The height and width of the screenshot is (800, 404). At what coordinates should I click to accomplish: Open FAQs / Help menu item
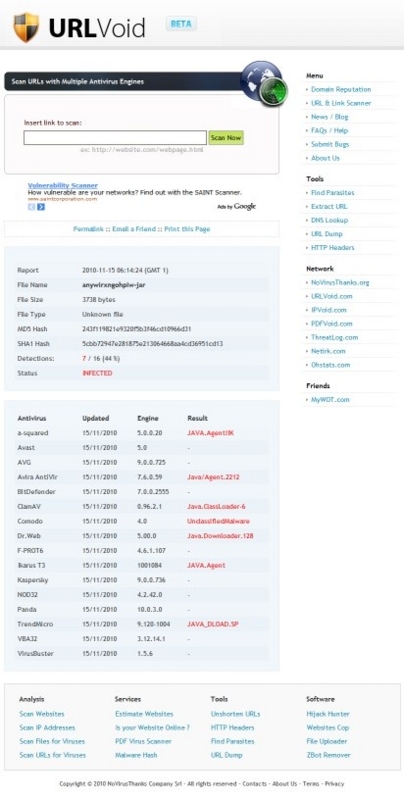tap(330, 131)
